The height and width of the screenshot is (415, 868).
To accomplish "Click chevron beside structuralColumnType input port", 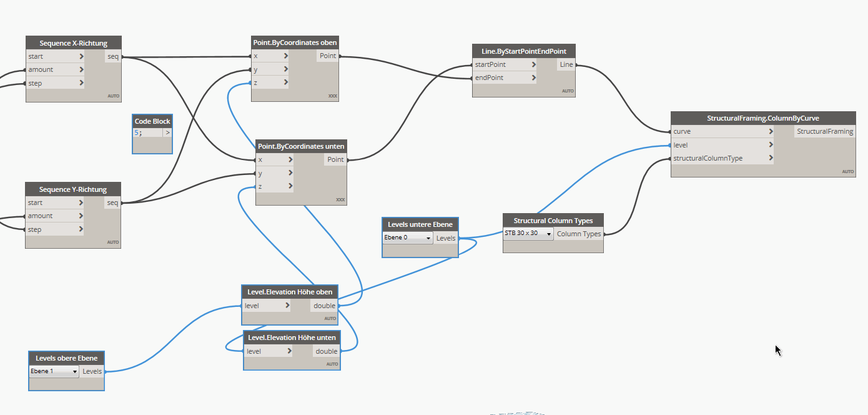I will [771, 158].
